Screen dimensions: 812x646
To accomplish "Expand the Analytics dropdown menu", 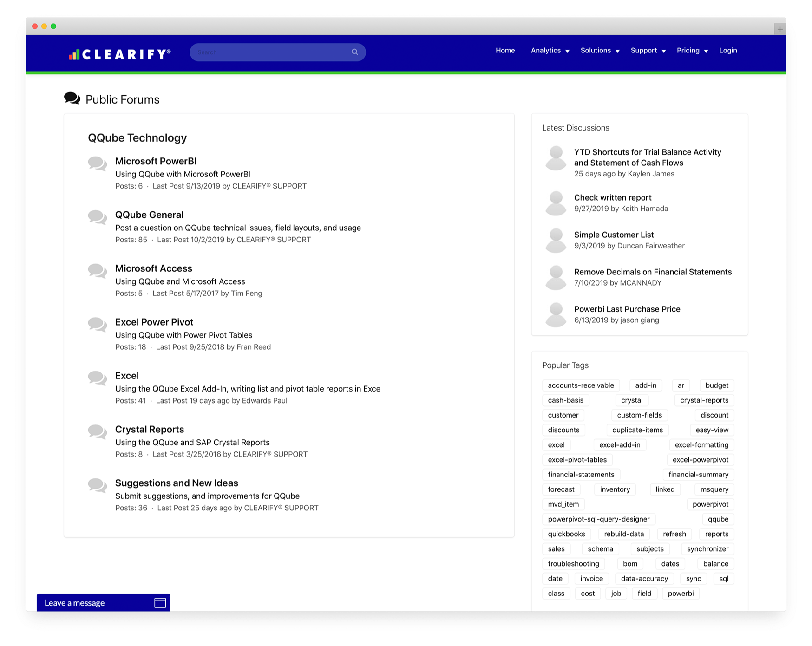I will click(x=550, y=51).
